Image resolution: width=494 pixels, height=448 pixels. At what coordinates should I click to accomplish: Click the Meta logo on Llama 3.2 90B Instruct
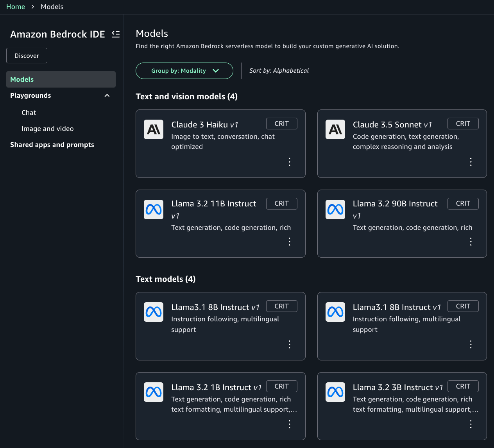pos(335,210)
